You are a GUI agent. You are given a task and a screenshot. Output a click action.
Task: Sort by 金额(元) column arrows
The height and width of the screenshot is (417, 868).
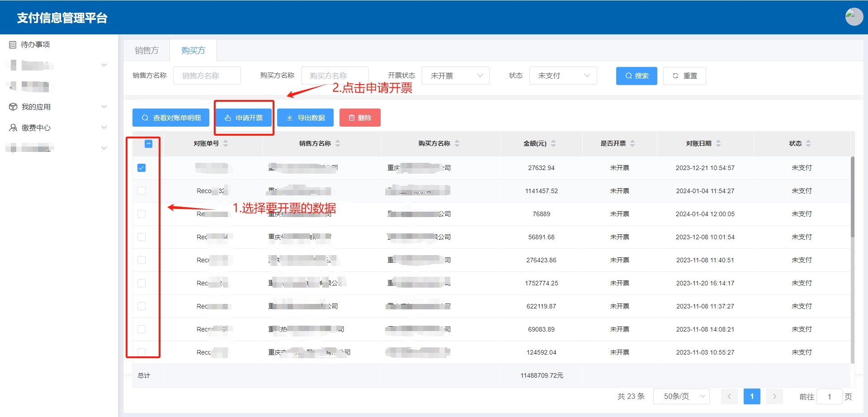(x=553, y=144)
